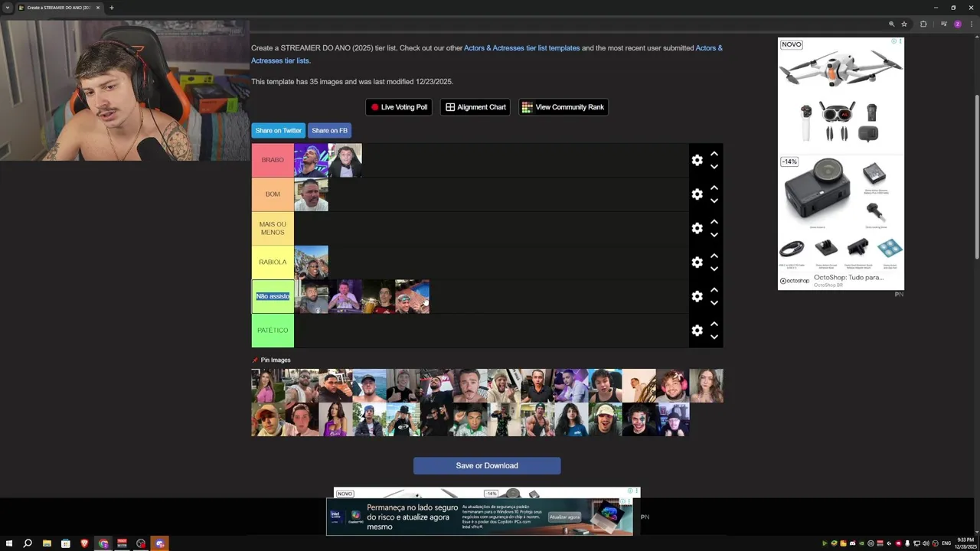Image resolution: width=980 pixels, height=551 pixels.
Task: Select streamer image in RABIOLA row
Action: [x=311, y=262]
